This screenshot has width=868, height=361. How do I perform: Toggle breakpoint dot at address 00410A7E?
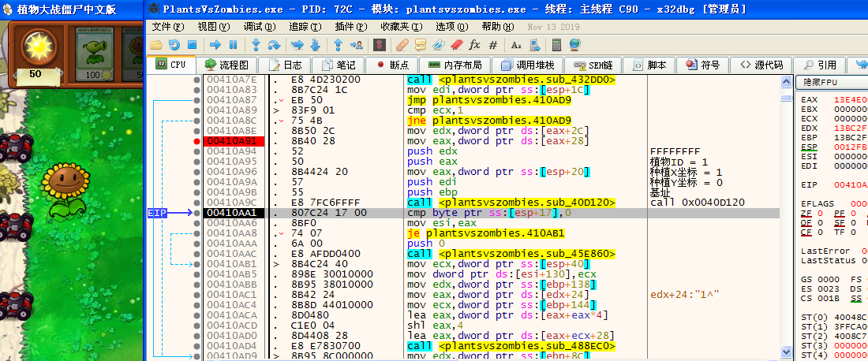pyautogui.click(x=197, y=80)
